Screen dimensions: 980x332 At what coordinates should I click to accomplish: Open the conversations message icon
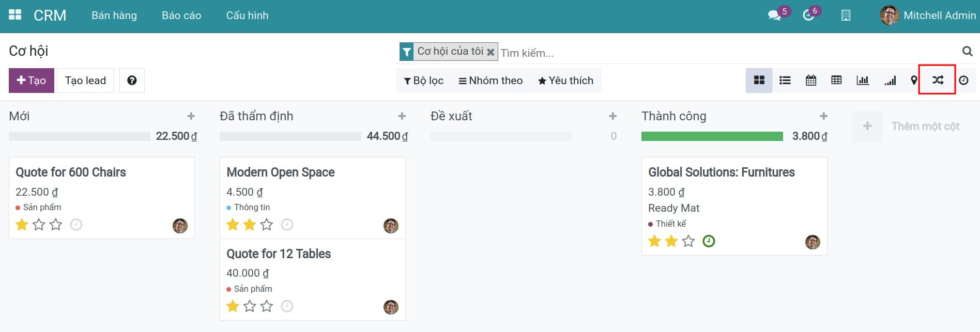click(x=774, y=15)
